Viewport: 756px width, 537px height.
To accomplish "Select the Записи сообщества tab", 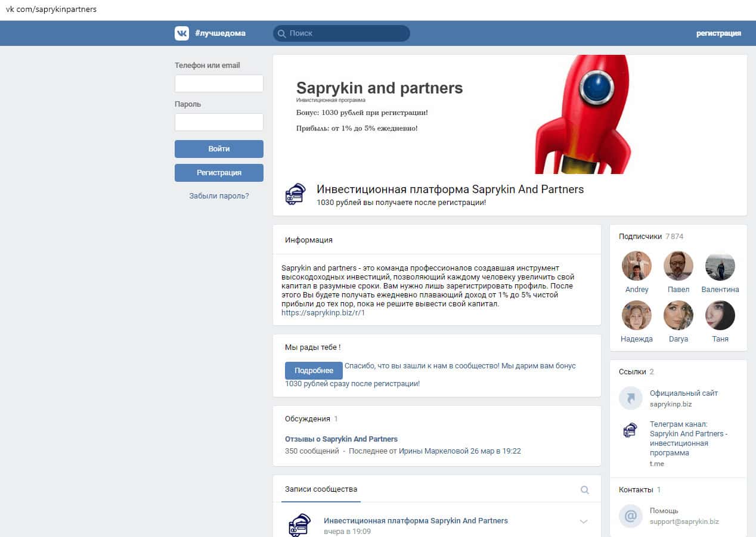I will (x=321, y=489).
